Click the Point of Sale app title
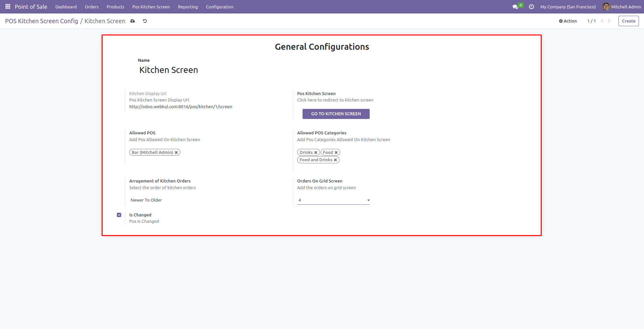The height and width of the screenshot is (329, 644). click(31, 7)
